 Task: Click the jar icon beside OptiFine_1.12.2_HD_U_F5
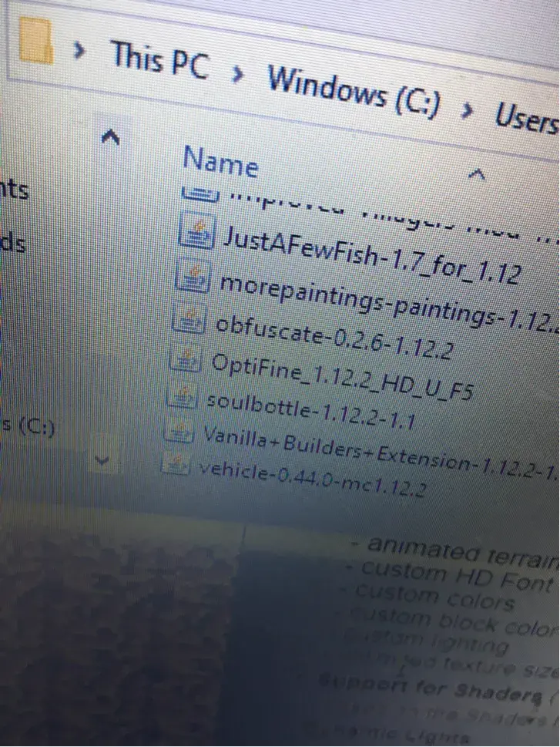coord(184,360)
